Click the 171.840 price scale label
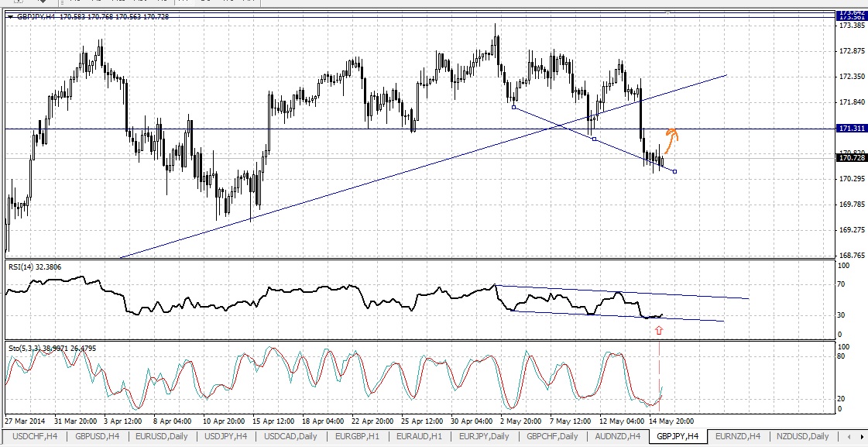 pyautogui.click(x=852, y=102)
